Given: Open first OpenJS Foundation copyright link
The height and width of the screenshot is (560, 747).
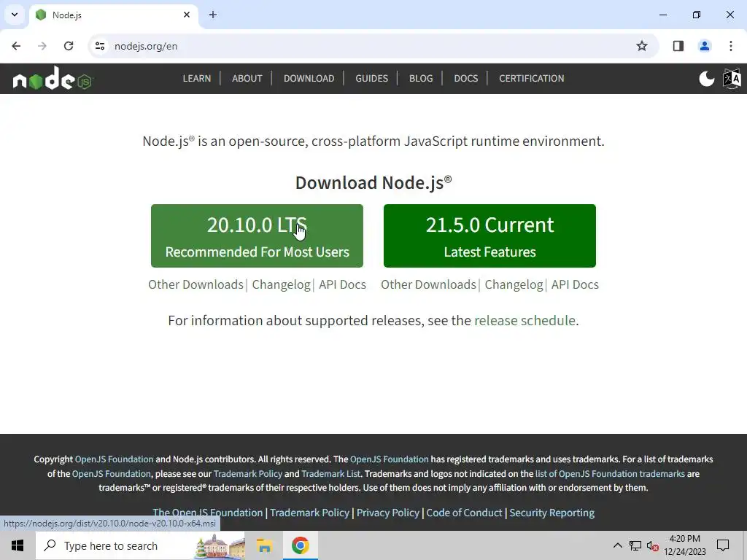Looking at the screenshot, I should (x=115, y=459).
